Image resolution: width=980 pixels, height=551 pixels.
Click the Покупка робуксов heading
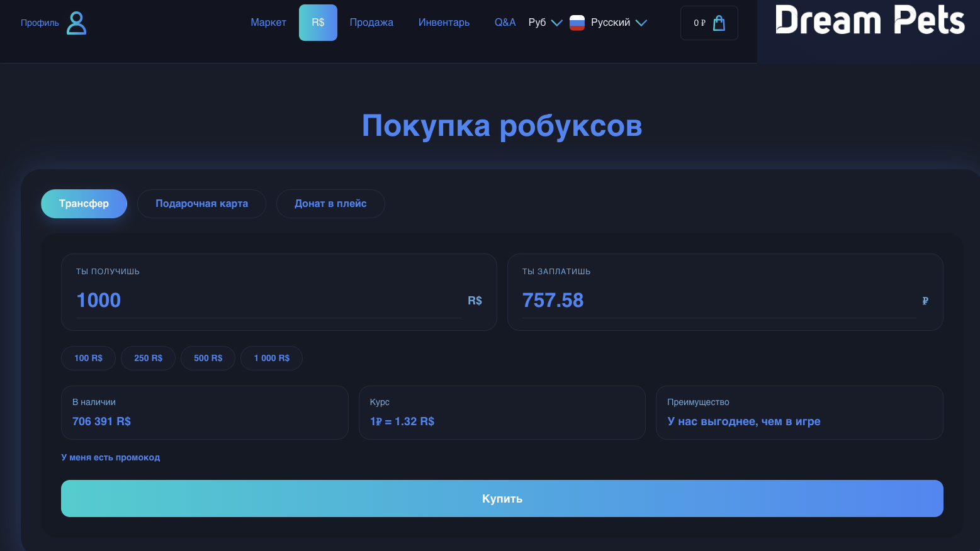tap(502, 126)
